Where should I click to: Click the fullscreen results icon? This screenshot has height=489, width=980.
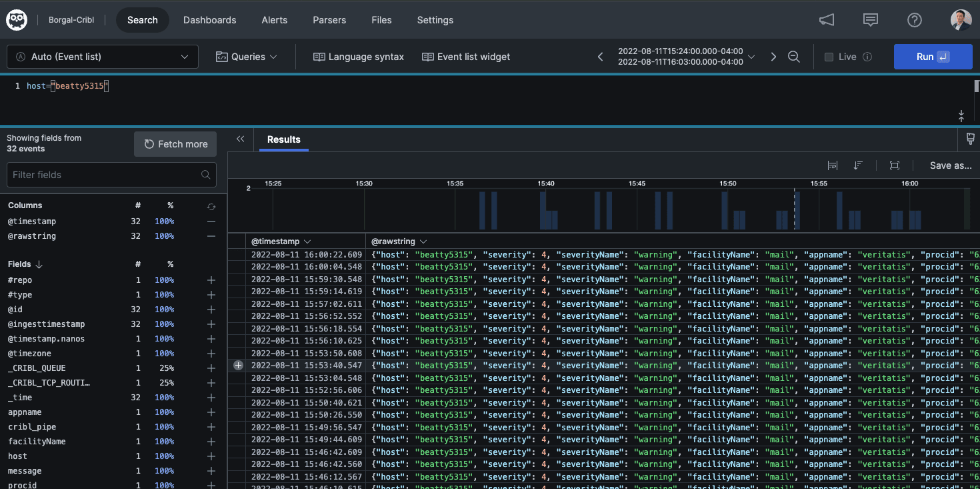point(894,165)
